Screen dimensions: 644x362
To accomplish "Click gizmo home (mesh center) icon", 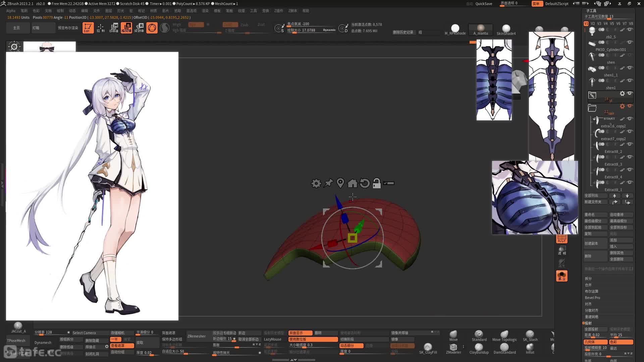I will tap(353, 183).
